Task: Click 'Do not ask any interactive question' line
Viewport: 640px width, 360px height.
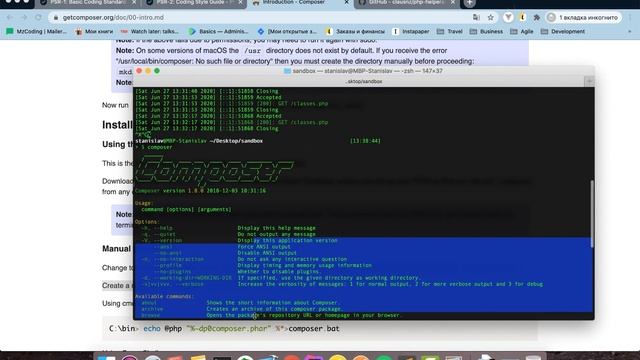Action: click(x=292, y=259)
